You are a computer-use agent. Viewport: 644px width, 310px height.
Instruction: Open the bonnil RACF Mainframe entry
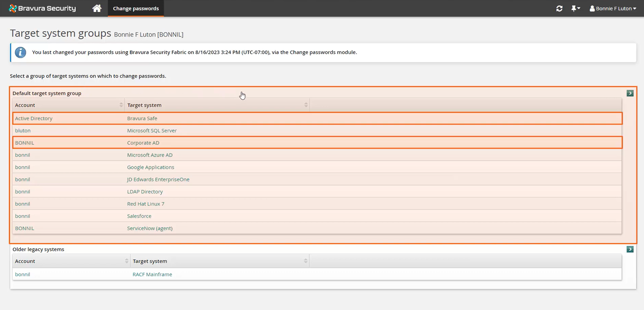point(153,274)
